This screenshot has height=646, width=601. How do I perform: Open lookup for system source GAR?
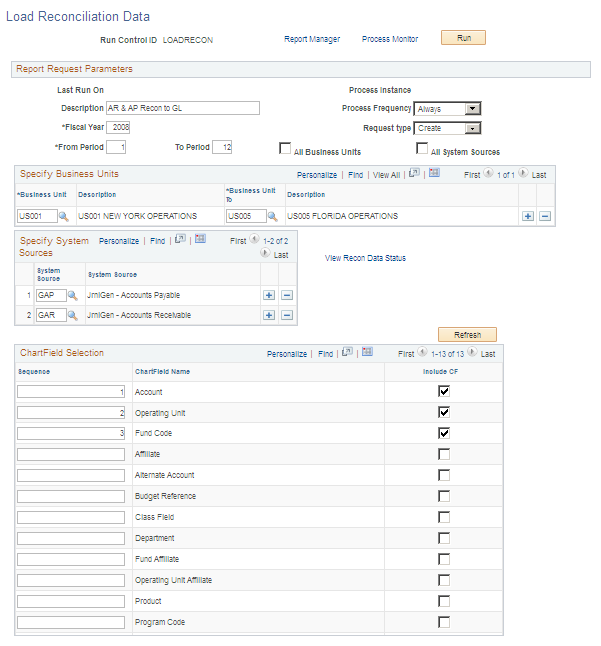[72, 315]
